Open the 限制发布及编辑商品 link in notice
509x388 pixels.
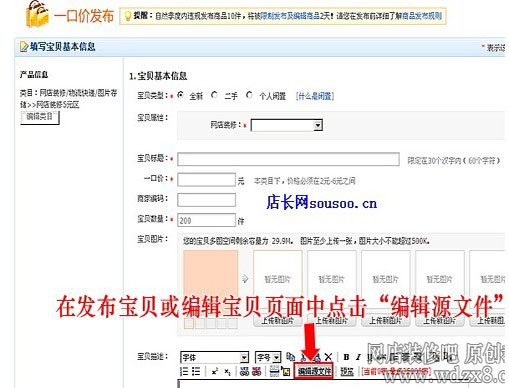point(290,16)
